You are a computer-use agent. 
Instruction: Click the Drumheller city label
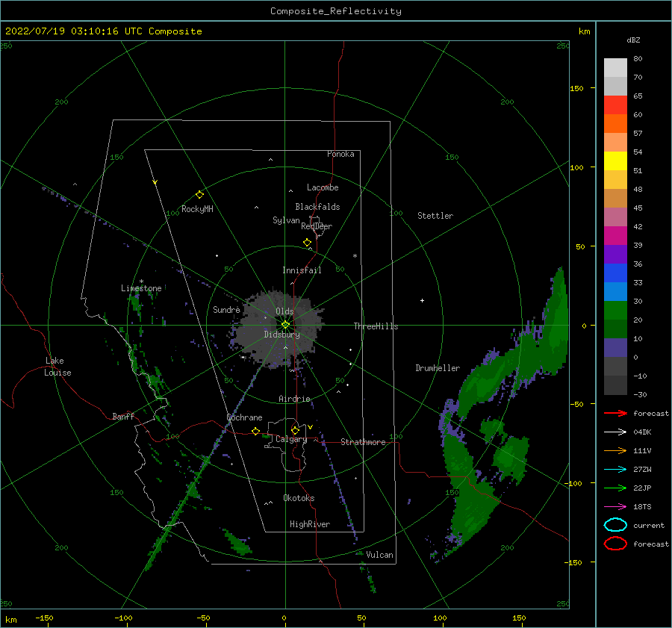(x=438, y=368)
